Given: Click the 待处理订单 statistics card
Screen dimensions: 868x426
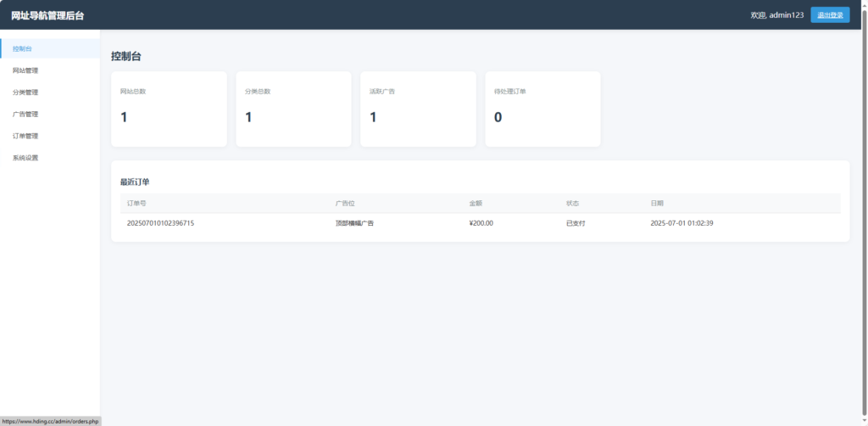Looking at the screenshot, I should (542, 109).
